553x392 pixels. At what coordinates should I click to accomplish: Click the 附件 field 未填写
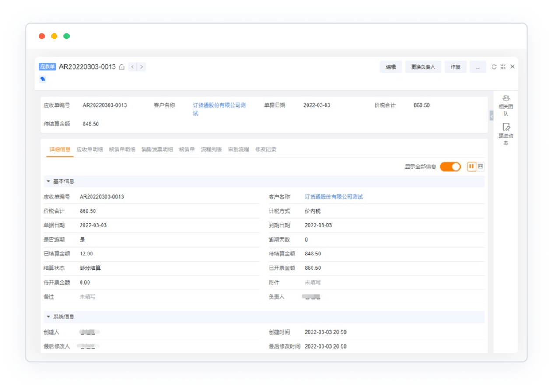coord(312,283)
